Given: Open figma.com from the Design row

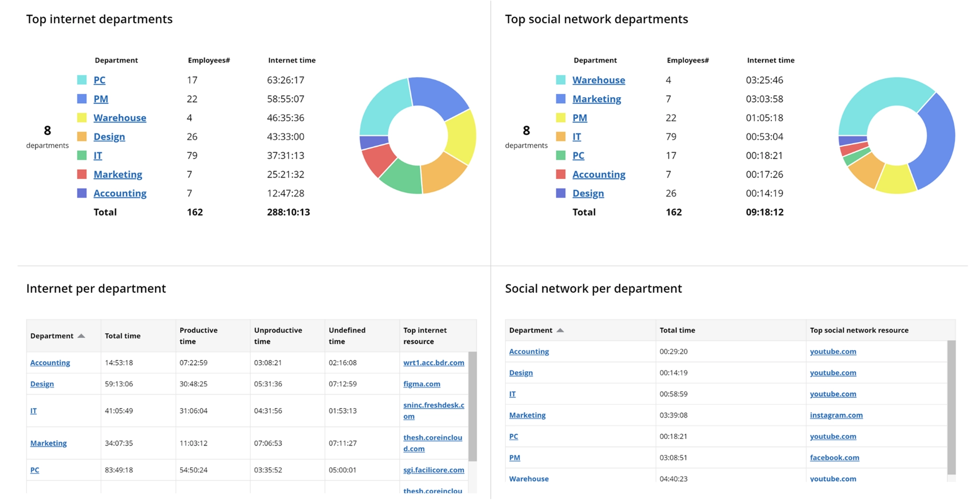Looking at the screenshot, I should 421,384.
